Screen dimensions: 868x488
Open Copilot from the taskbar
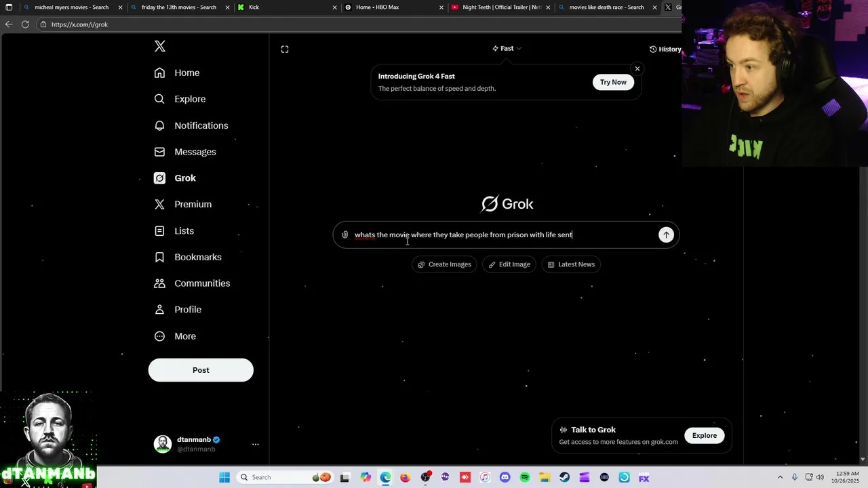click(366, 477)
